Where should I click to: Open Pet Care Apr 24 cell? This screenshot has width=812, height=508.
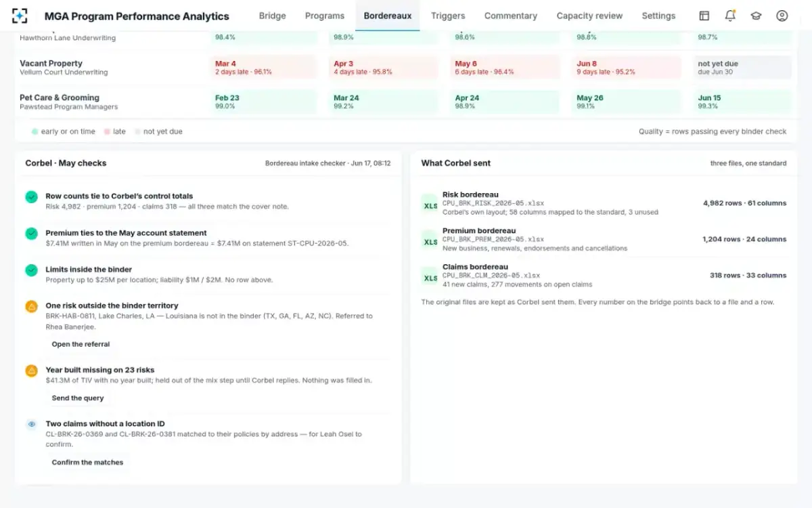[x=505, y=102]
